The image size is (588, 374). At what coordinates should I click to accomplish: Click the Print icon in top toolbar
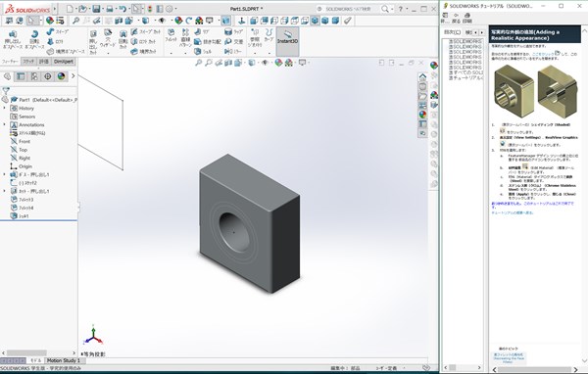point(110,9)
